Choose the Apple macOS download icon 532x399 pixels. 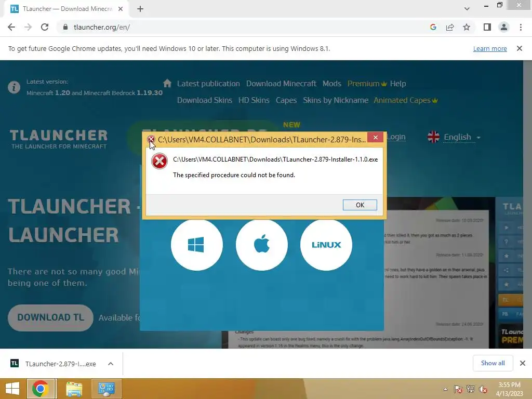point(262,245)
